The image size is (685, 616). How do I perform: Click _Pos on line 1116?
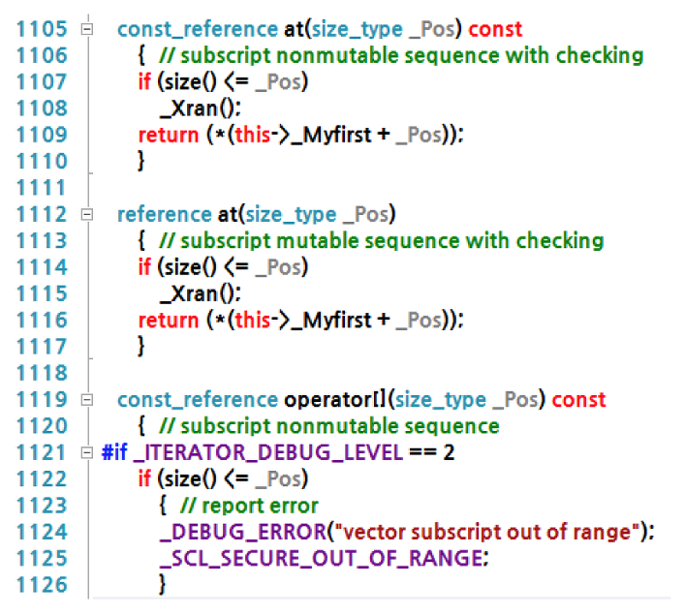[419, 321]
